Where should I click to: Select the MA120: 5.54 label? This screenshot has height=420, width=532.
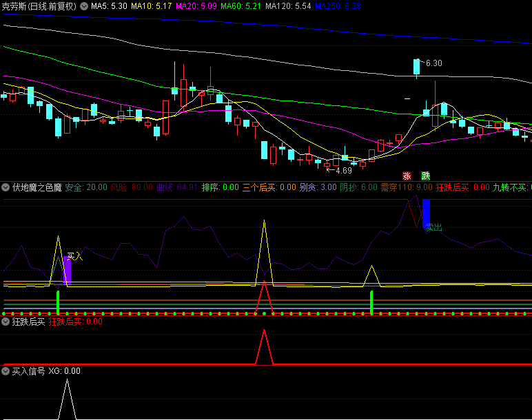click(x=288, y=6)
